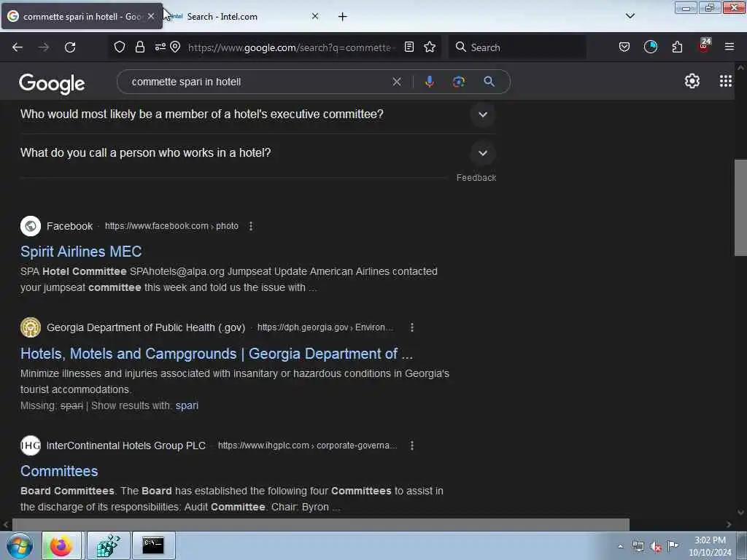Start Google voice search with microphone
The image size is (747, 560).
[x=430, y=82]
